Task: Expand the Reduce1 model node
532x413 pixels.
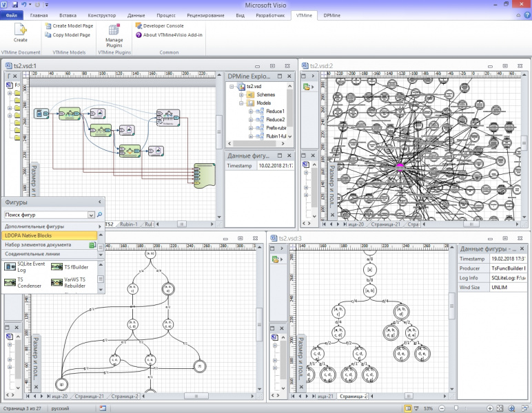Action: point(251,112)
